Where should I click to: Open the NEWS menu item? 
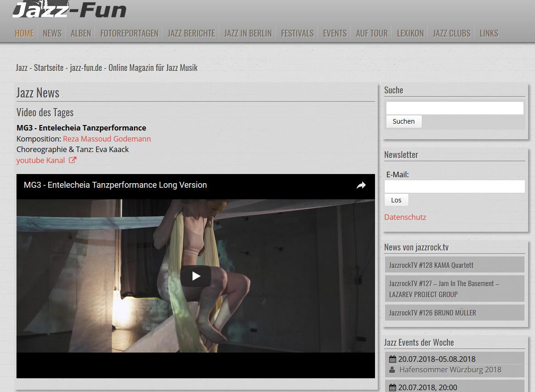click(52, 33)
